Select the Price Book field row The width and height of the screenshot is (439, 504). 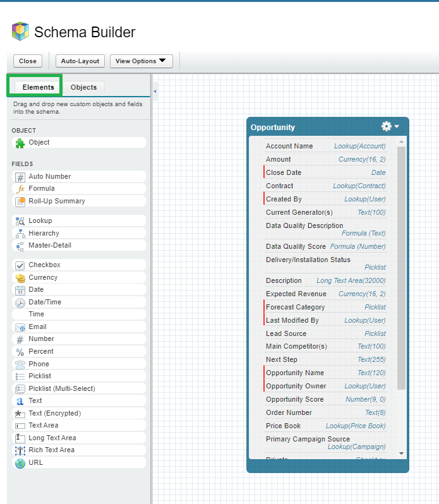point(325,426)
